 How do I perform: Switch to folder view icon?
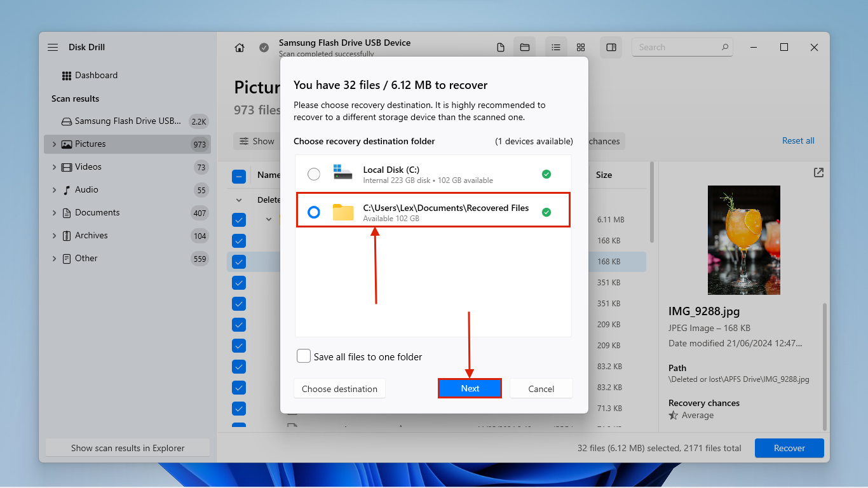click(x=525, y=48)
